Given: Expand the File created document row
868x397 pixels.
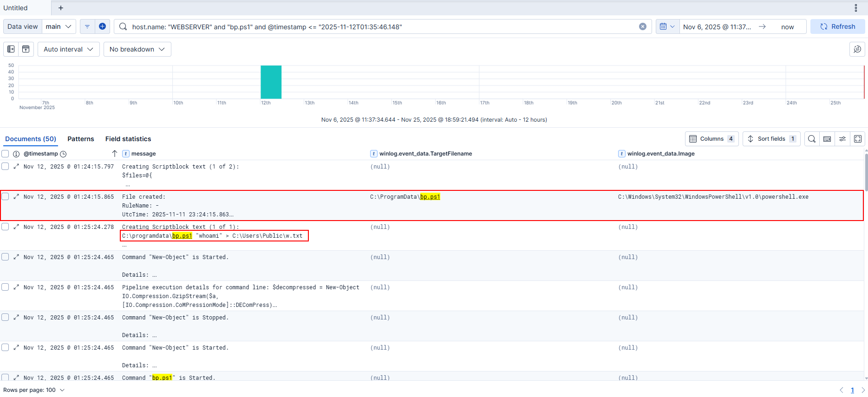Looking at the screenshot, I should click(x=16, y=197).
